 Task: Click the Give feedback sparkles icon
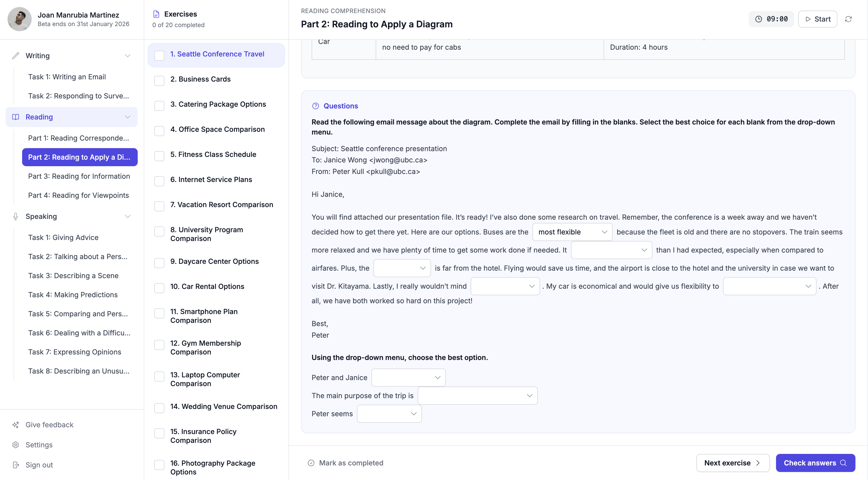(x=16, y=425)
